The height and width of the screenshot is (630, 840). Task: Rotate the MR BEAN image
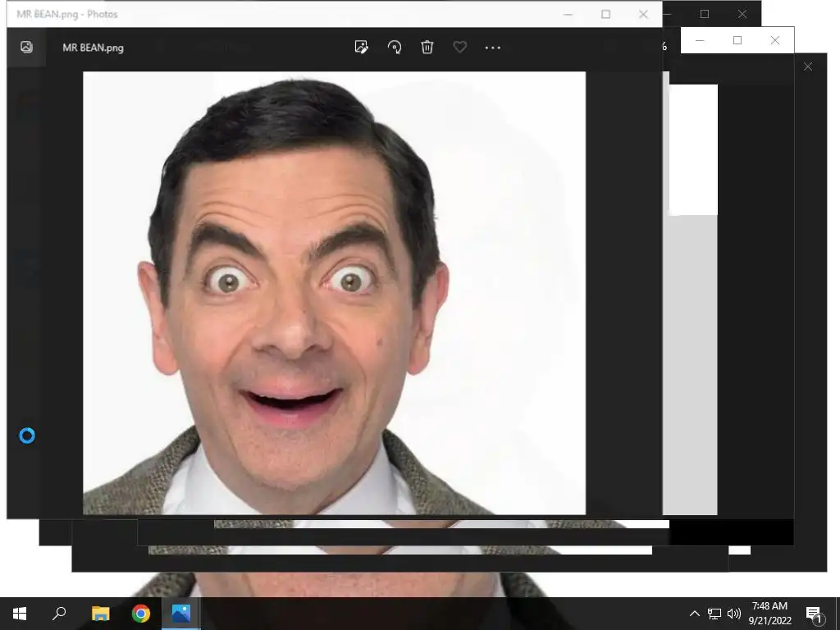pyautogui.click(x=395, y=47)
